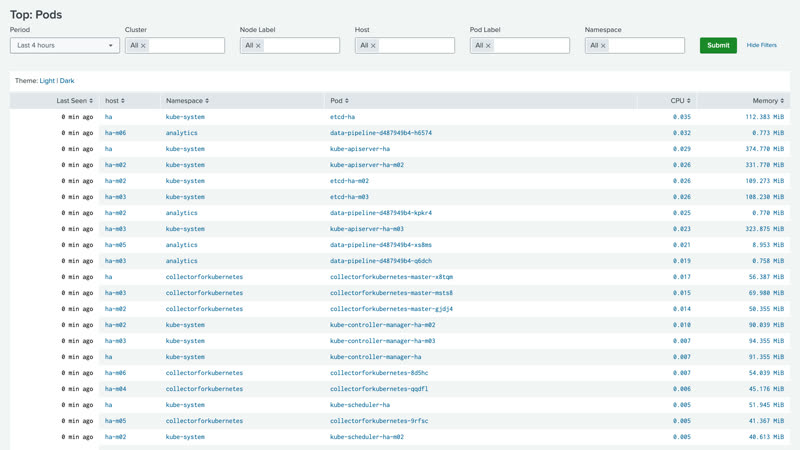Sort table by Memory column

(x=768, y=101)
